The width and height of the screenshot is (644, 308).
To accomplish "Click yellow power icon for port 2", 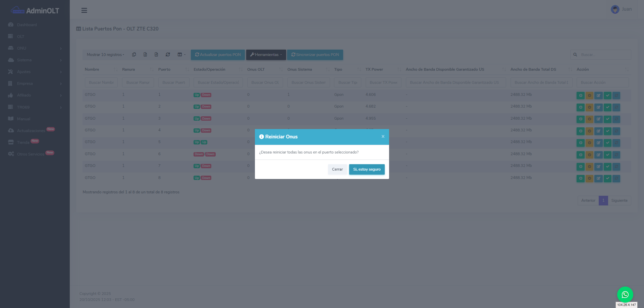I will (589, 107).
